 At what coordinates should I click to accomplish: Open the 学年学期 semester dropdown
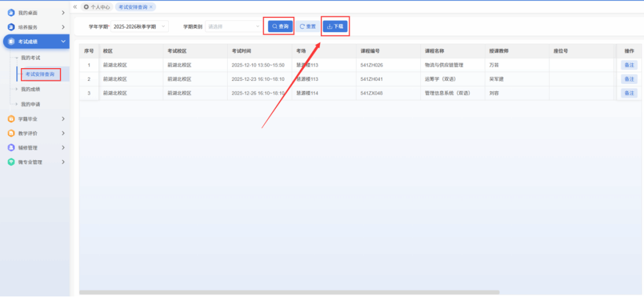click(x=139, y=26)
